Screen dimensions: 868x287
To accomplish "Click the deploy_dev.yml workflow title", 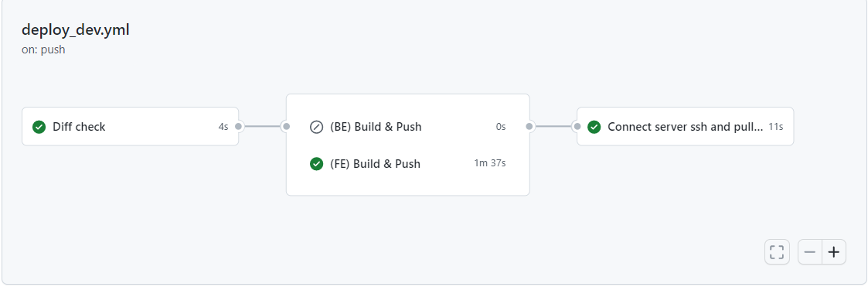I will (75, 30).
